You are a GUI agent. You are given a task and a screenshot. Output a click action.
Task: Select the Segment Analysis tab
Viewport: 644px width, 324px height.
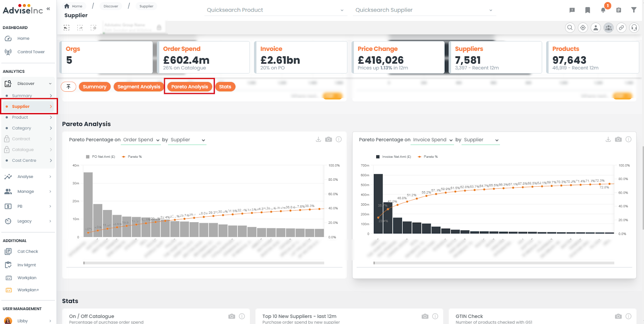139,87
